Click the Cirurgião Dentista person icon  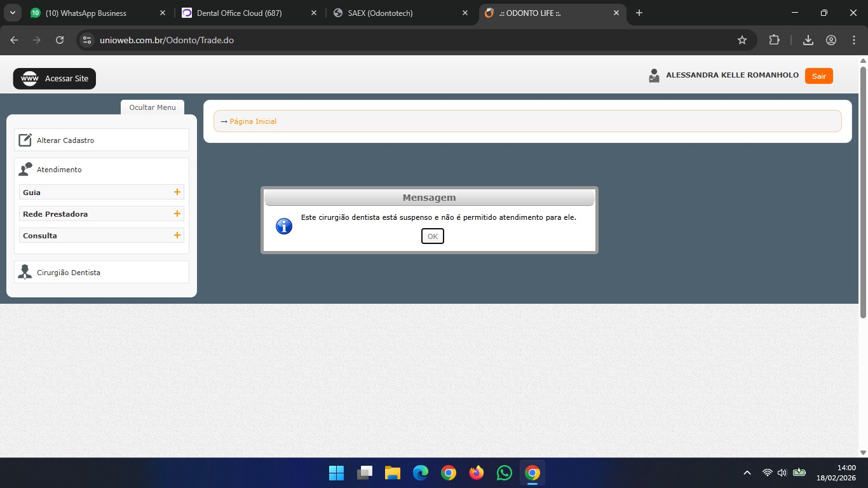(x=25, y=272)
